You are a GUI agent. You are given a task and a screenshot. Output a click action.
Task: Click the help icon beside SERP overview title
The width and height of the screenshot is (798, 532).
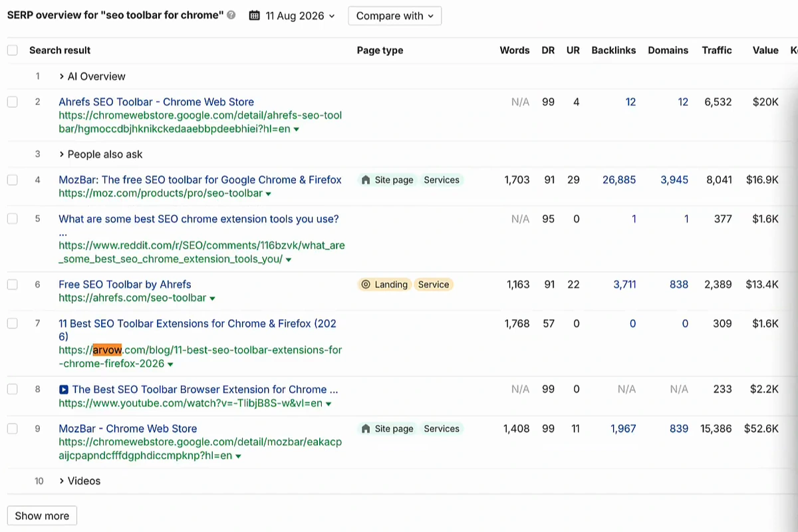tap(231, 15)
